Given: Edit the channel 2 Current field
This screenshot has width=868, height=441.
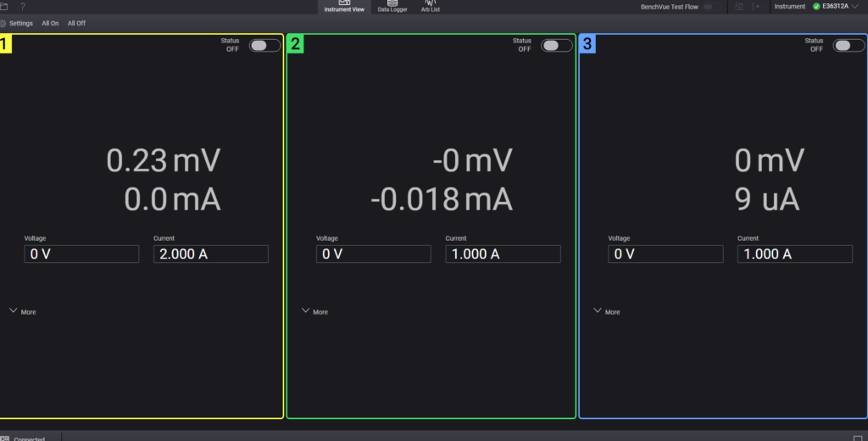Looking at the screenshot, I should point(504,254).
